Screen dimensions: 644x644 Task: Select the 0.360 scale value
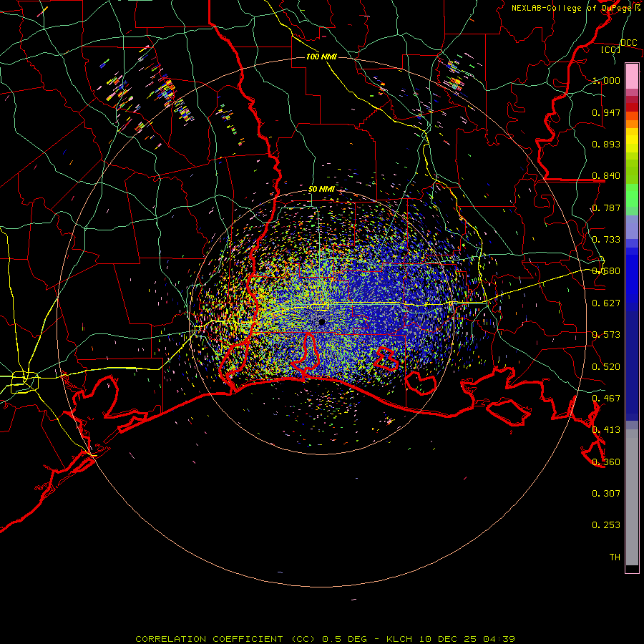606,462
